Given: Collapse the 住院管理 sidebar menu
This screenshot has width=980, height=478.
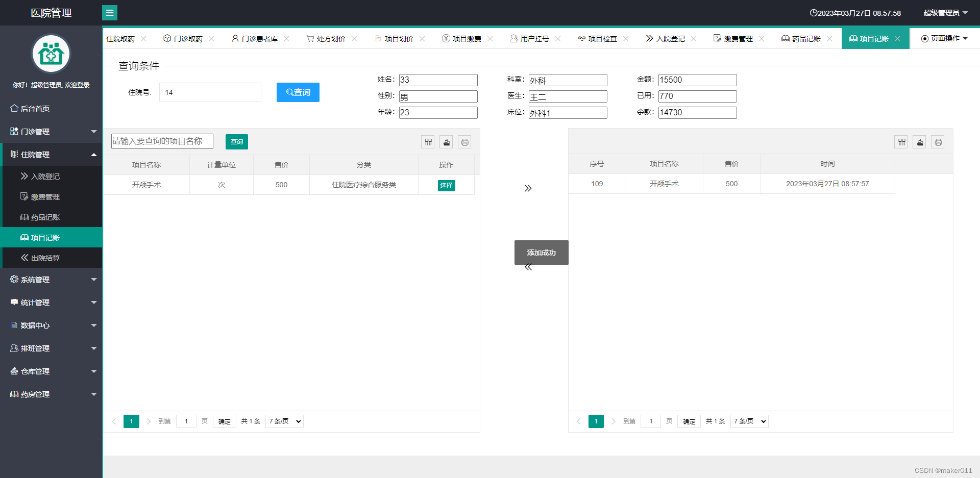Looking at the screenshot, I should tap(51, 155).
